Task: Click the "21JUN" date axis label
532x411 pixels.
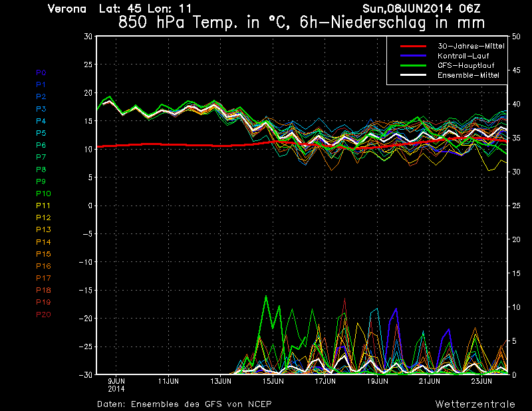Action: tap(429, 381)
